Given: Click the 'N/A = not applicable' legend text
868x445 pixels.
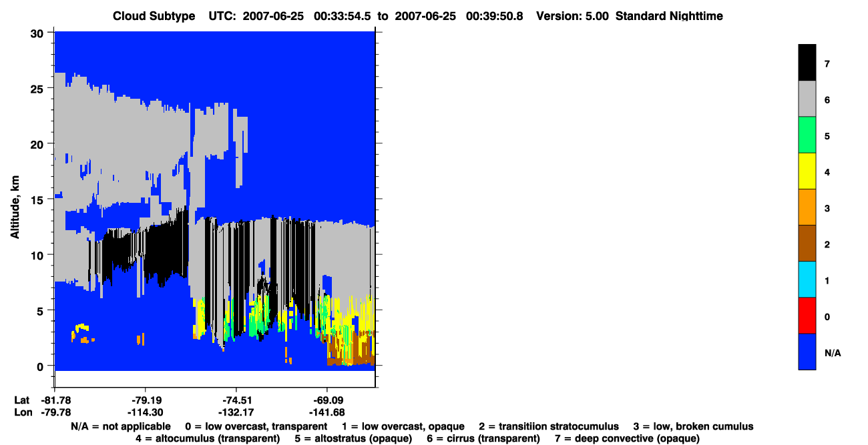Looking at the screenshot, I should click(120, 426).
